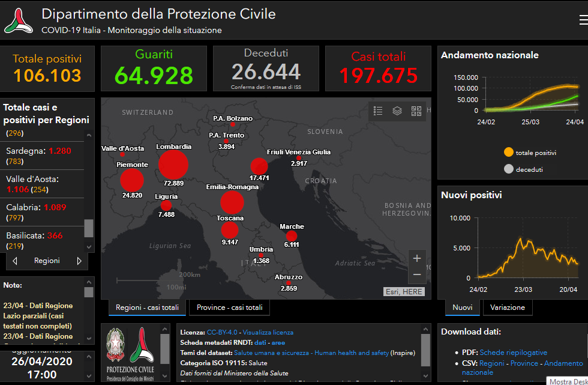Open the CC-BY-4.0 license link
The height and width of the screenshot is (385, 588).
pos(223,332)
